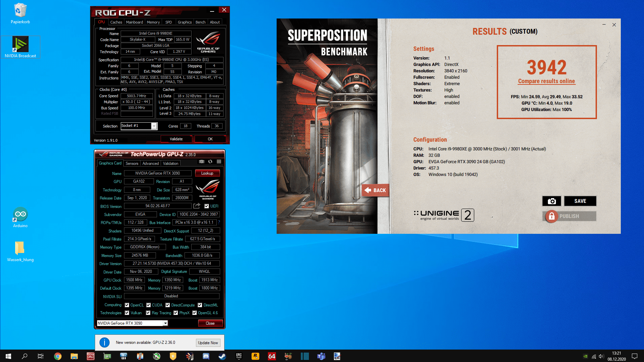This screenshot has width=644, height=362.
Task: Click the padlock icon on Publish
Action: (552, 216)
